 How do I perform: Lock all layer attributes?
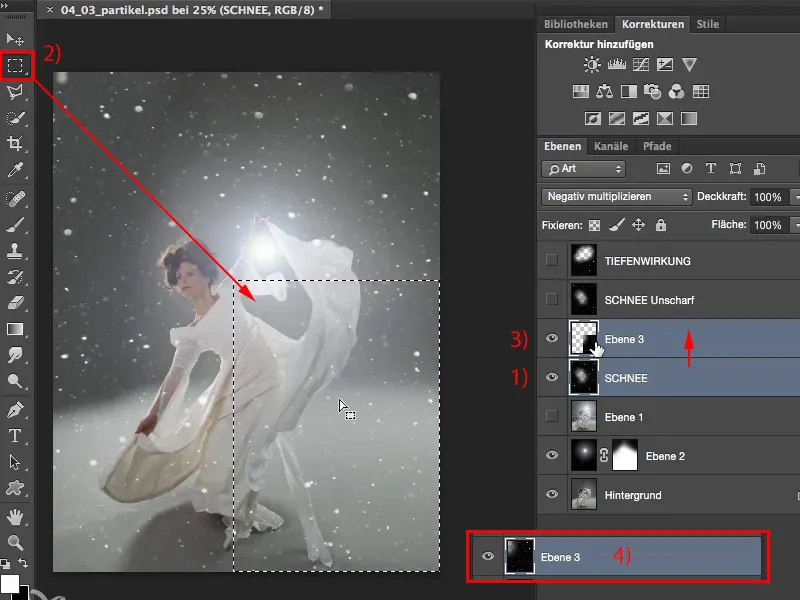661,225
